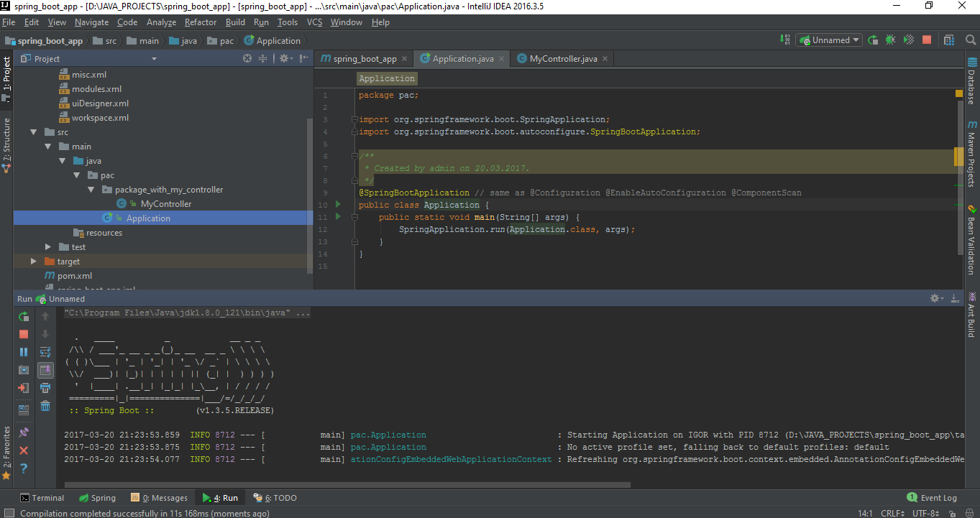Viewport: 980px width, 518px height.
Task: Open the Terminal tool window
Action: (42, 497)
